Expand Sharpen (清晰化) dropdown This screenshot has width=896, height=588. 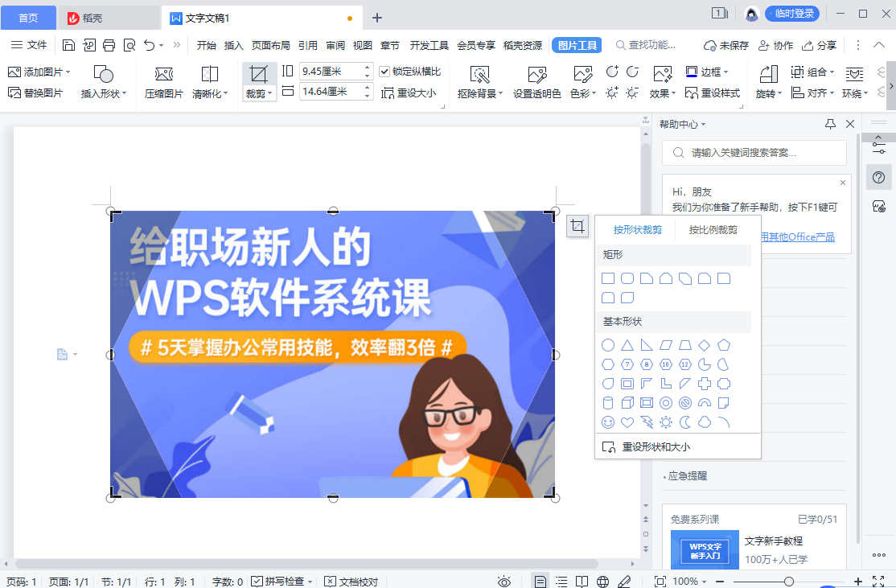tap(226, 94)
